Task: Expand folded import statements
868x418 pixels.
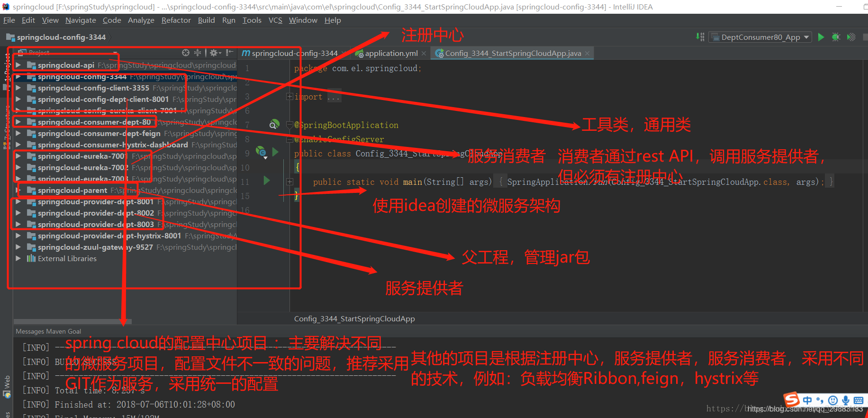Action: (x=289, y=97)
